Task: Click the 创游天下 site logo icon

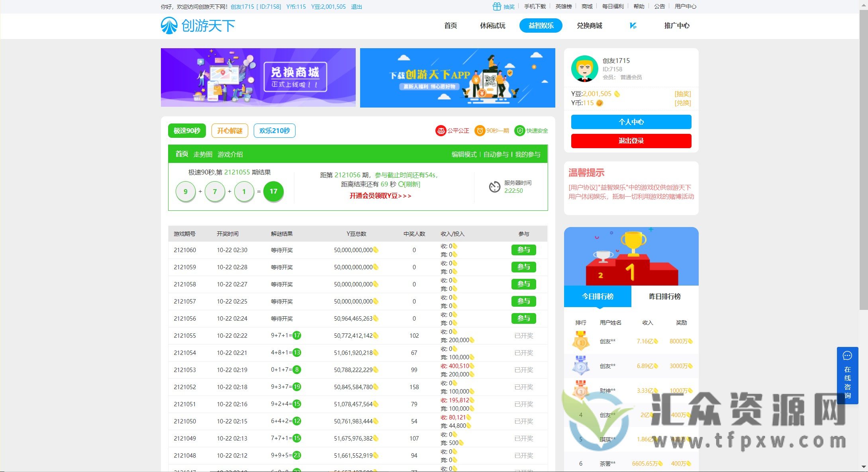Action: pyautogui.click(x=169, y=25)
